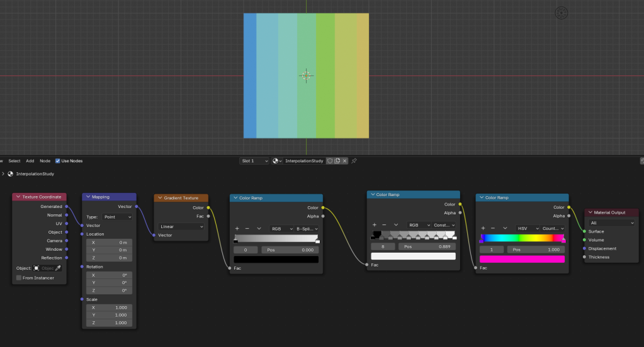This screenshot has width=644, height=347.
Task: Toggle the pin icon in node editor header
Action: pyautogui.click(x=354, y=161)
